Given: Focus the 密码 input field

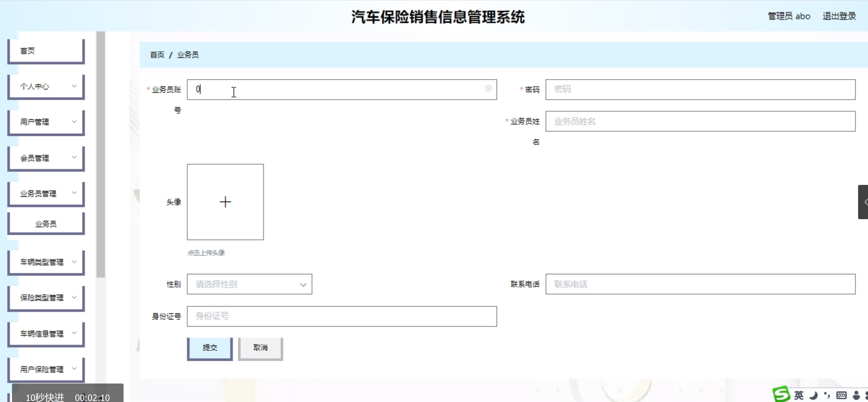Looking at the screenshot, I should pos(700,90).
